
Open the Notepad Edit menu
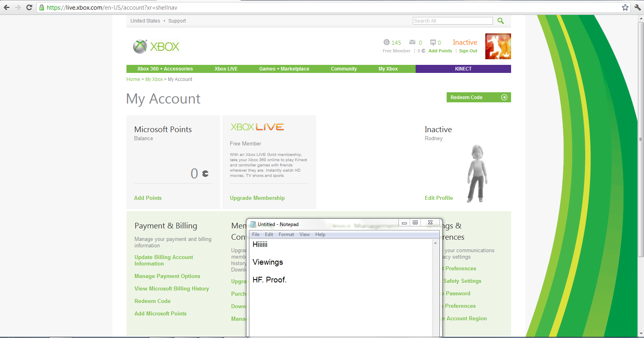[x=269, y=234]
